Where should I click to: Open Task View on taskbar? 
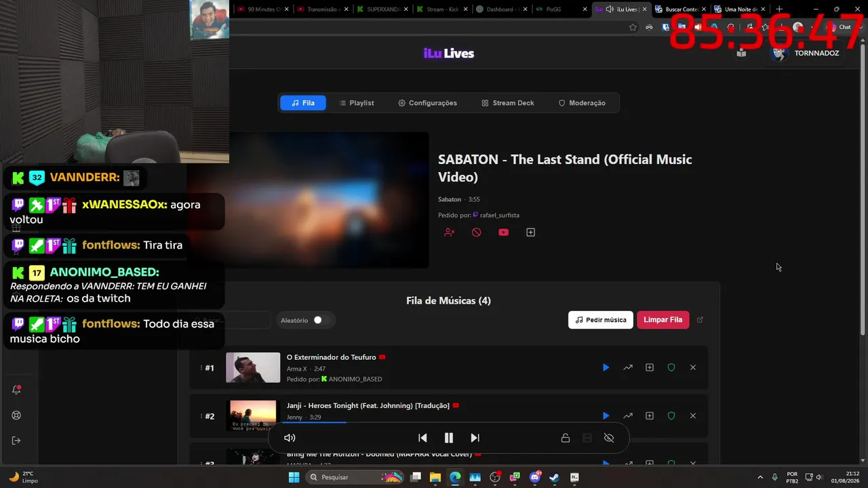tap(416, 477)
